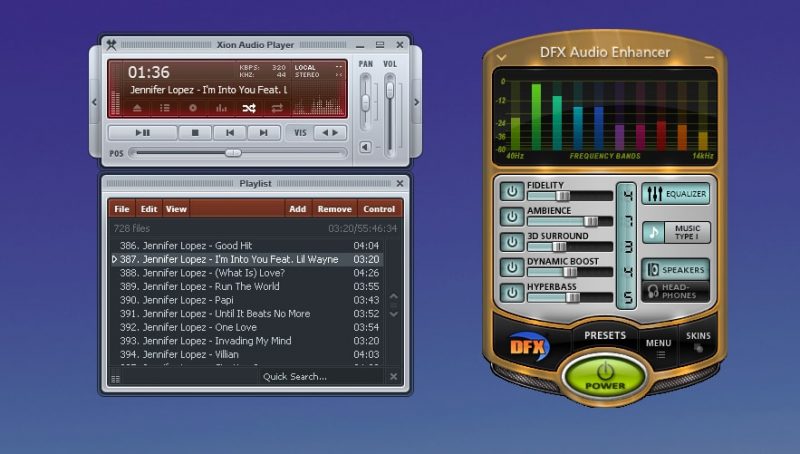The image size is (800, 454).
Task: Open the DFX Skins button
Action: point(698,341)
